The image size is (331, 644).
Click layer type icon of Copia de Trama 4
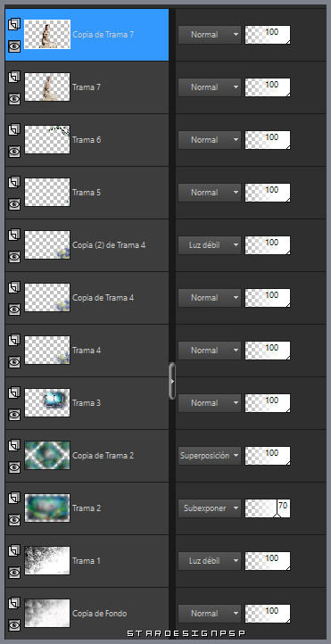[14, 287]
